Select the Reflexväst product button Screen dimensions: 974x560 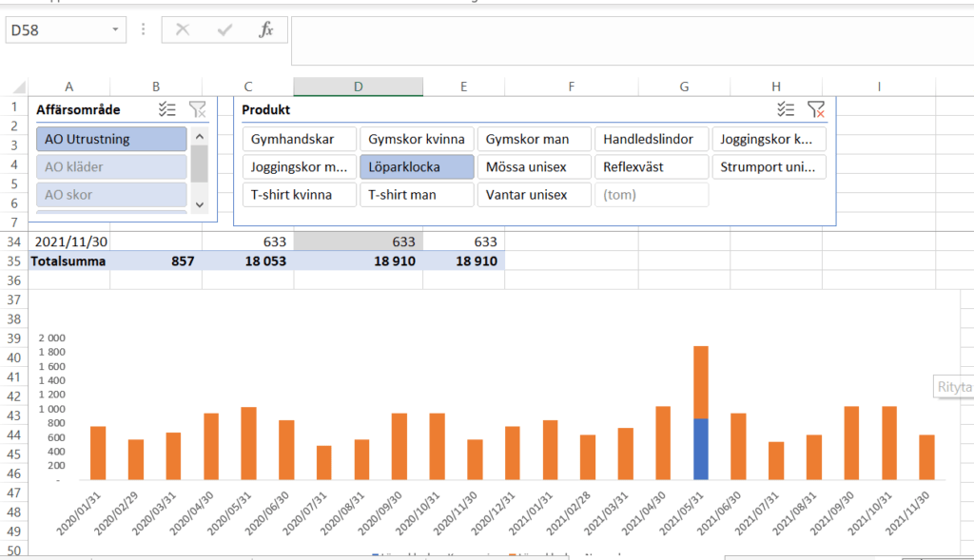pyautogui.click(x=652, y=167)
